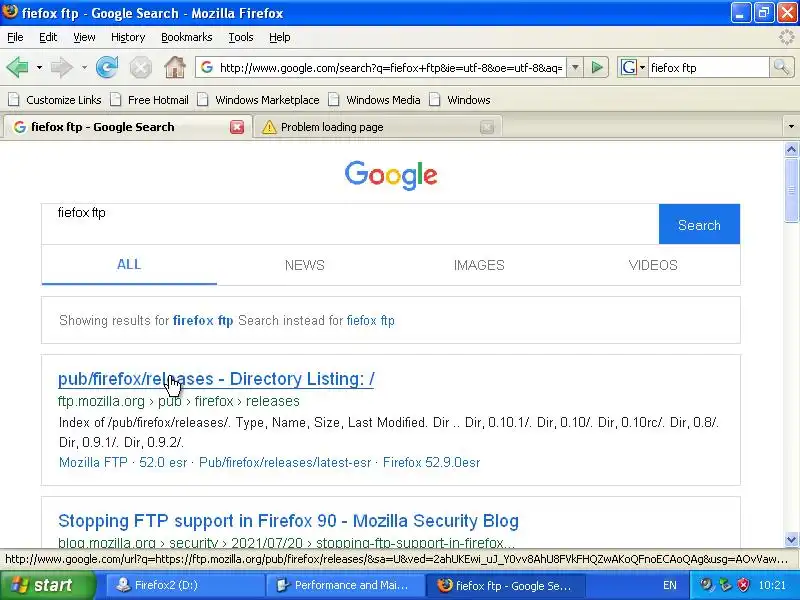Open the History menu

[x=128, y=37]
